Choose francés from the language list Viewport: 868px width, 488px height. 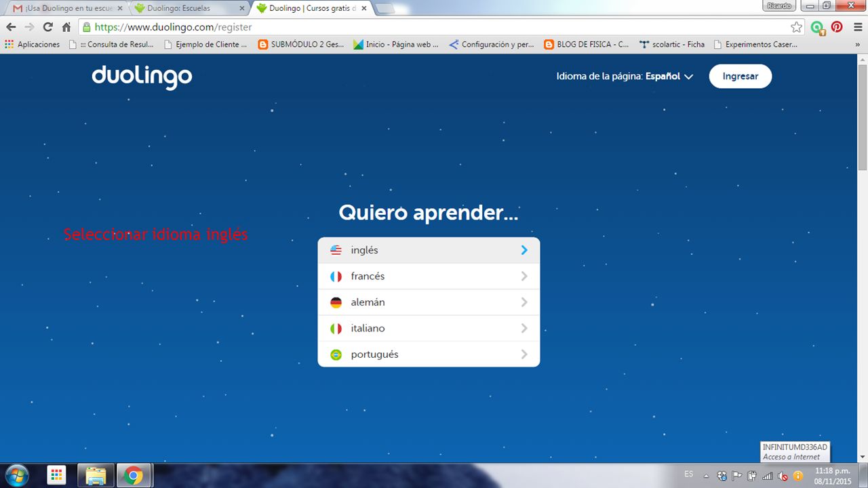click(x=429, y=277)
